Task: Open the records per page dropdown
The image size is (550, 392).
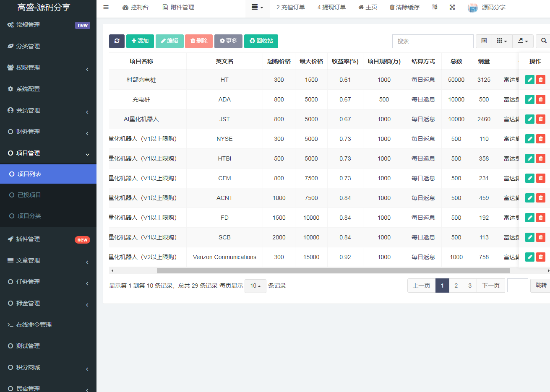Action: 255,286
